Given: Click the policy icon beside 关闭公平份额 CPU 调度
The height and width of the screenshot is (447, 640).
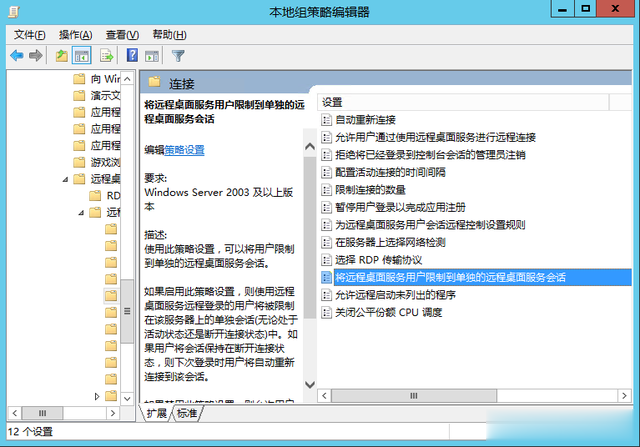Looking at the screenshot, I should click(x=326, y=313).
